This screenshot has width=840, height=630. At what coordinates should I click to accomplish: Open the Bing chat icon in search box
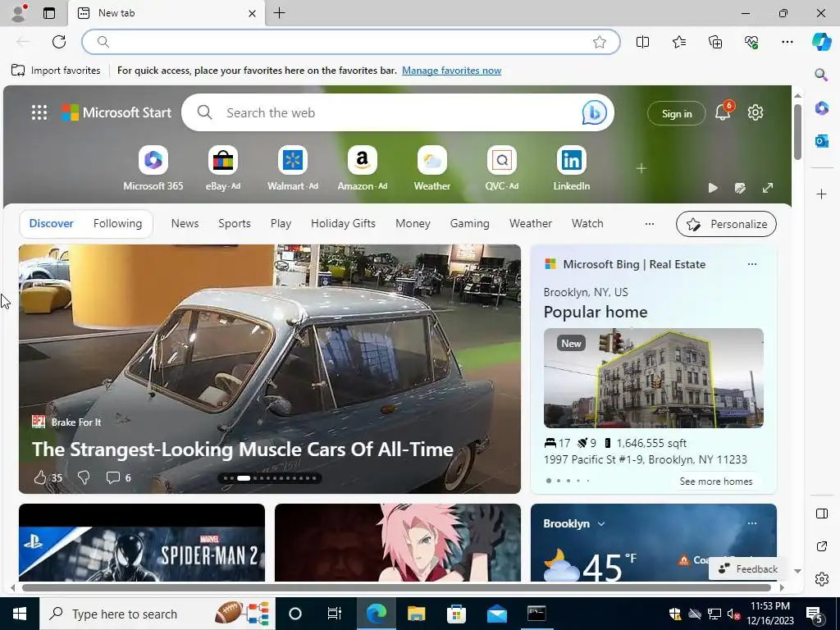click(594, 112)
